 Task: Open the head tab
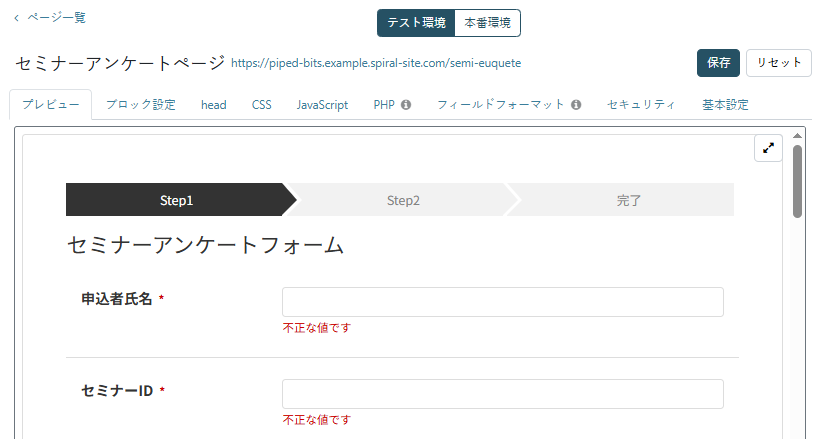tap(213, 105)
